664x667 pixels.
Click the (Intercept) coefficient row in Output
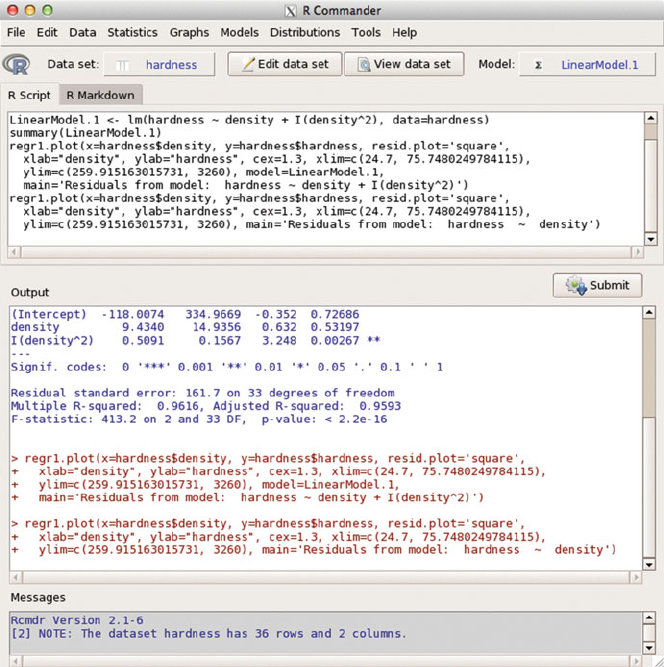click(x=185, y=314)
